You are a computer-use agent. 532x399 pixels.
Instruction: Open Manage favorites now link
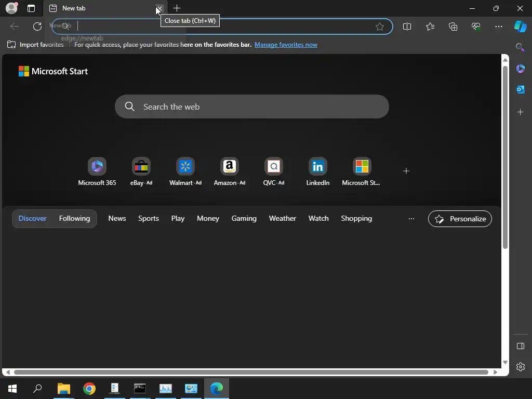(286, 45)
